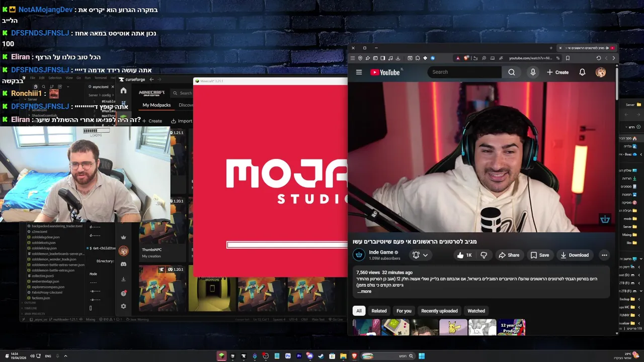Image resolution: width=644 pixels, height=362 pixels.
Task: Go back in CurseForge navigation
Action: tap(151, 79)
